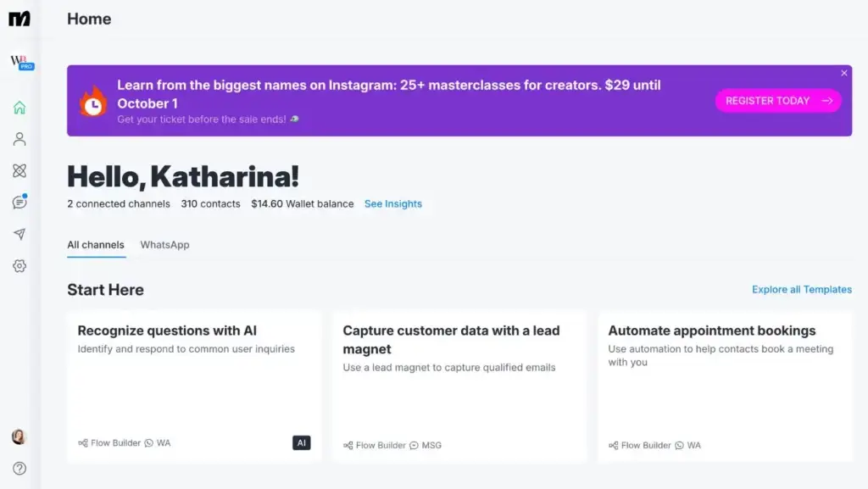Click the user profile avatar in the sidebar
Viewport: 868px width, 489px height.
pyautogui.click(x=19, y=436)
